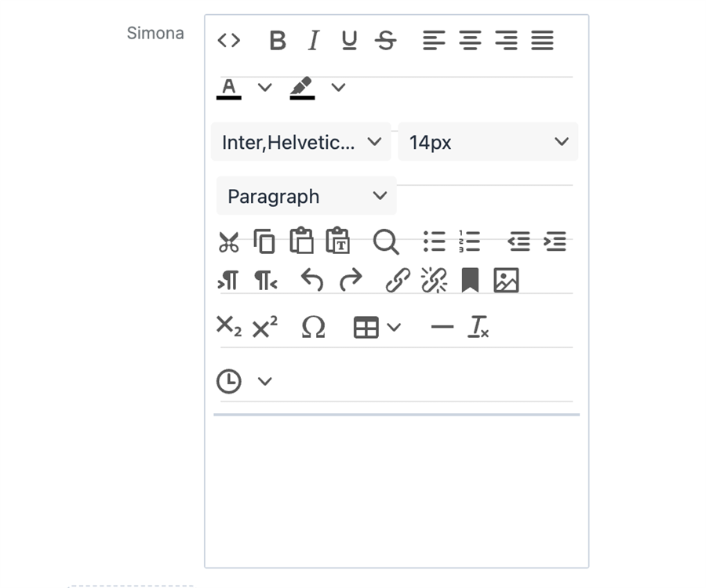Click inside the Simona text editing area

click(396, 486)
